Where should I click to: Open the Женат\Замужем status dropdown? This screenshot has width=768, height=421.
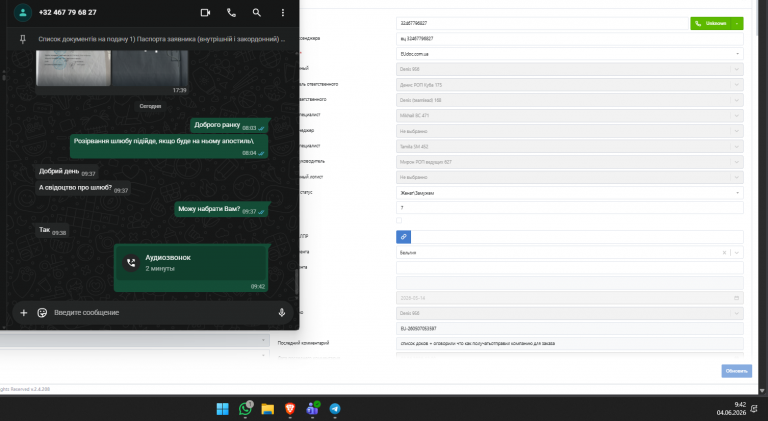tap(570, 193)
